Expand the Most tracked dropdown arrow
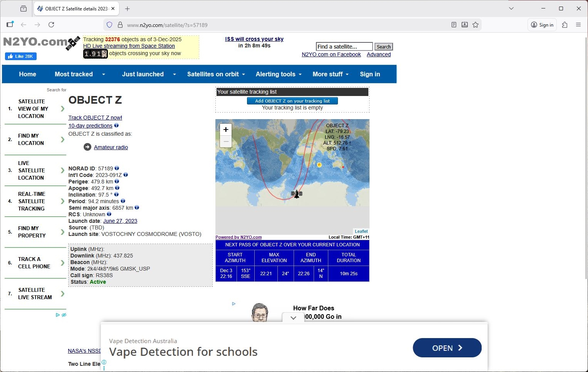The height and width of the screenshot is (372, 588). [103, 74]
